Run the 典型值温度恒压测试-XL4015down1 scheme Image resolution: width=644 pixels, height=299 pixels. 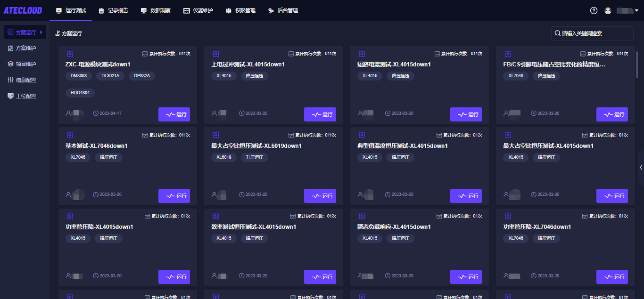pyautogui.click(x=466, y=196)
